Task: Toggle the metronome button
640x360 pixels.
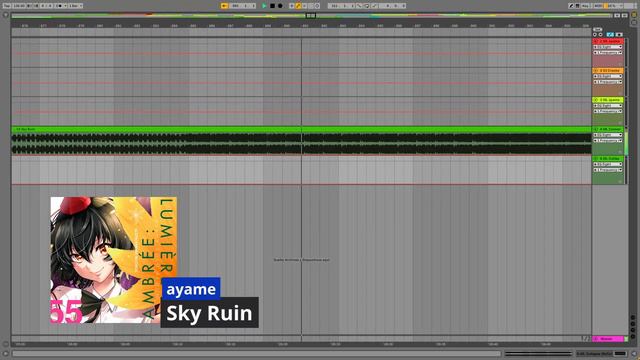Action: tap(60, 6)
